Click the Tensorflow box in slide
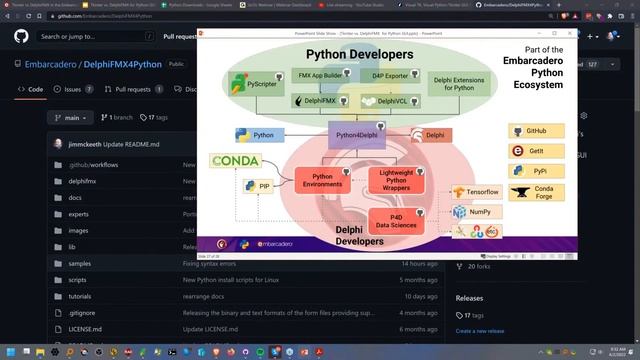The image size is (640, 360). [477, 192]
